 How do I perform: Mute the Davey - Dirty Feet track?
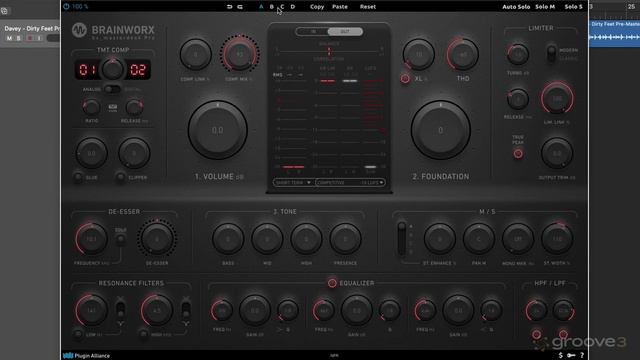pos(9,38)
